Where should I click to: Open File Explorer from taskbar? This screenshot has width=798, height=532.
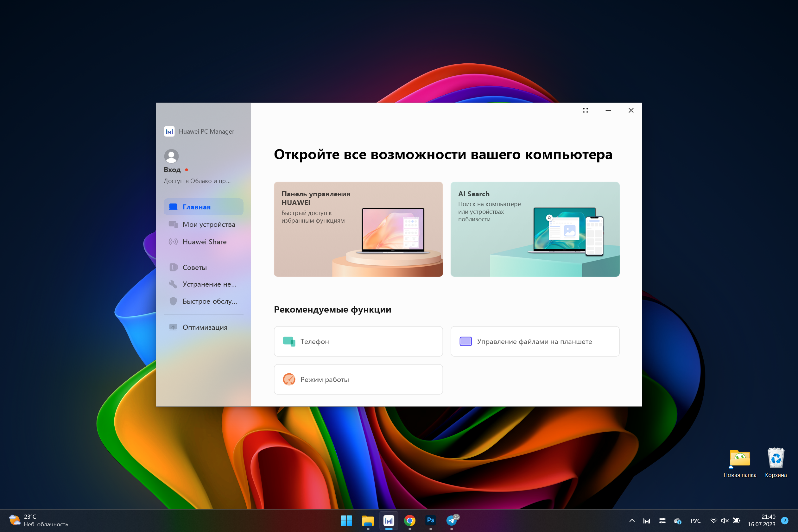click(367, 521)
